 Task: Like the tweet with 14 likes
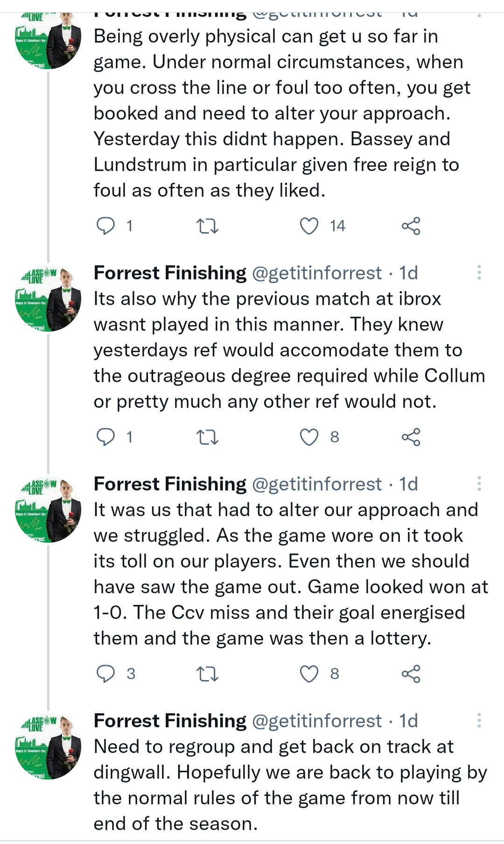pos(309,226)
